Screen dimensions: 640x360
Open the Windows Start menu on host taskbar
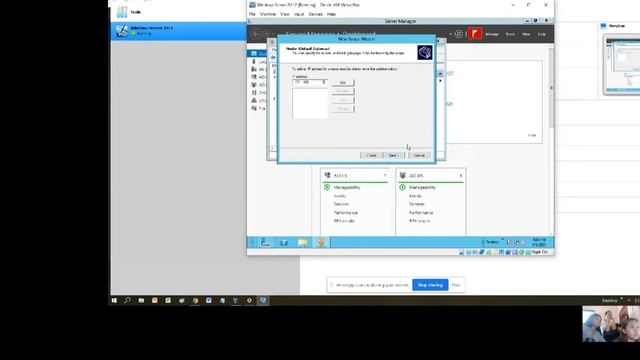(114, 300)
